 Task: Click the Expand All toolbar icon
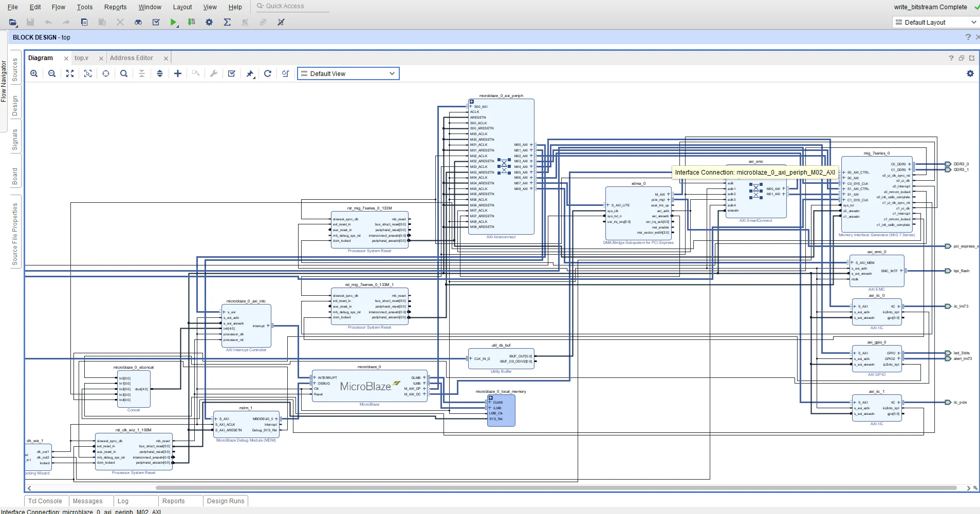click(x=160, y=73)
